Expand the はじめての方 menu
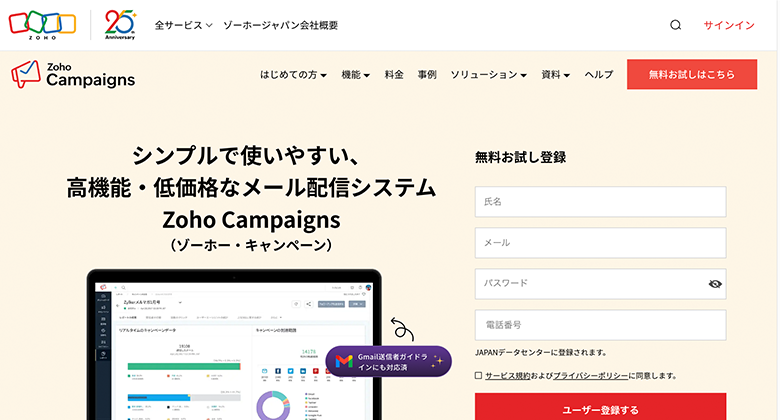Image resolution: width=780 pixels, height=420 pixels. [293, 75]
